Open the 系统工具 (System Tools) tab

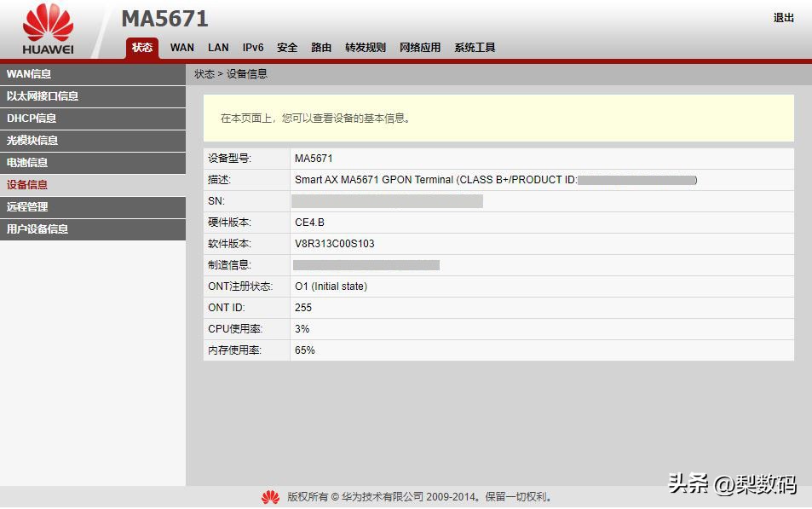(x=474, y=48)
